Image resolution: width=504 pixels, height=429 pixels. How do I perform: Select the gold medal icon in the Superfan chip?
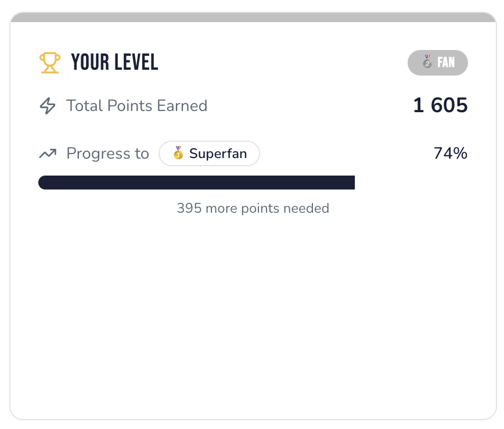[x=177, y=153]
